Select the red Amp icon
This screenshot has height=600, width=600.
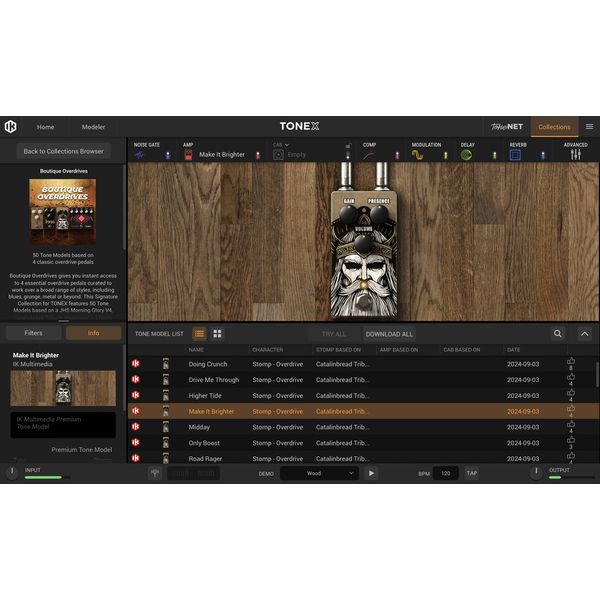click(188, 155)
